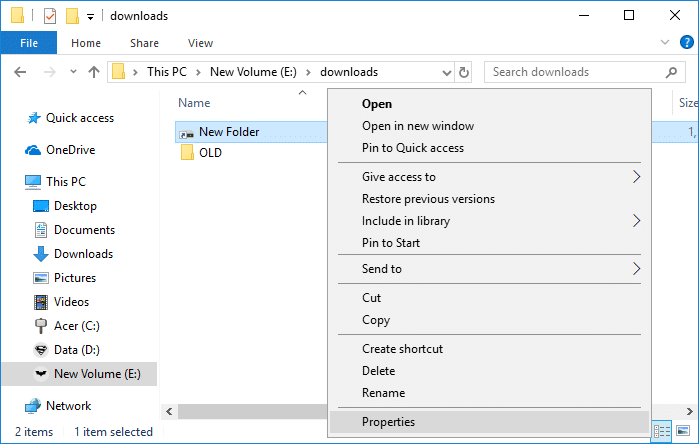
Task: Expand the Give access to submenu
Action: tap(636, 177)
